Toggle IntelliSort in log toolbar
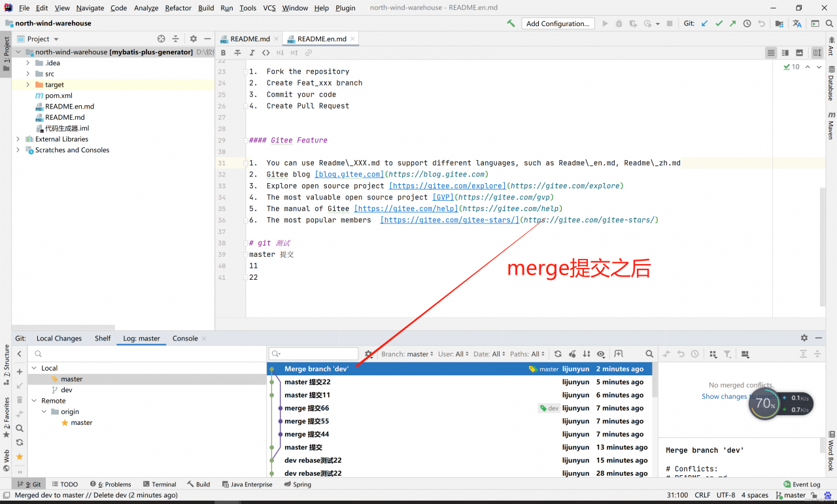This screenshot has width=837, height=504. pyautogui.click(x=587, y=354)
